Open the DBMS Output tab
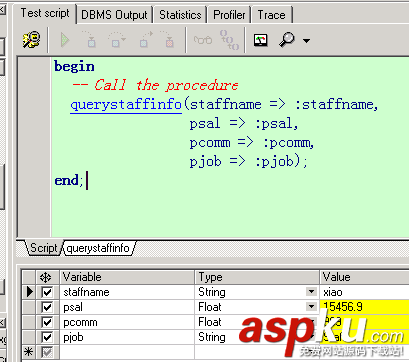The image size is (409, 363). coord(114,15)
